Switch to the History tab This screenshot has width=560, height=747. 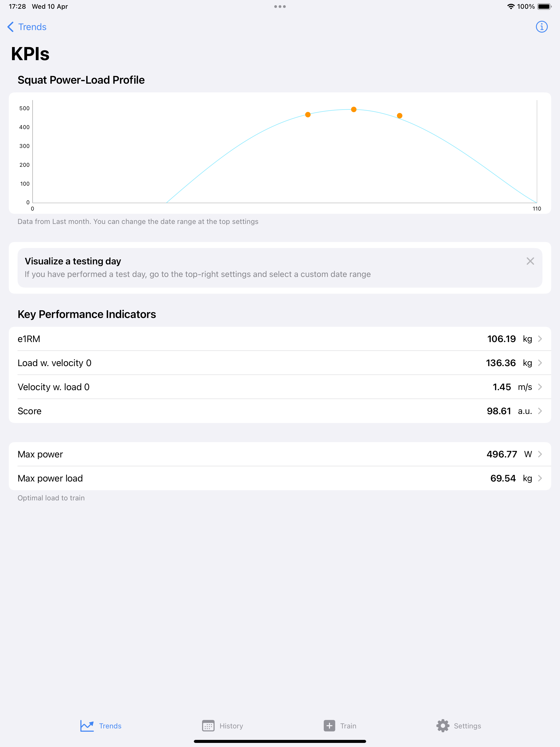231,725
